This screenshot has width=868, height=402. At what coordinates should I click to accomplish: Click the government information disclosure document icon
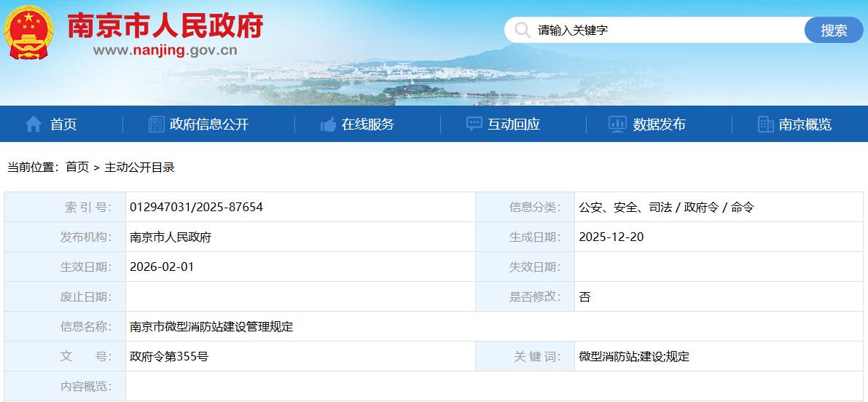(157, 124)
